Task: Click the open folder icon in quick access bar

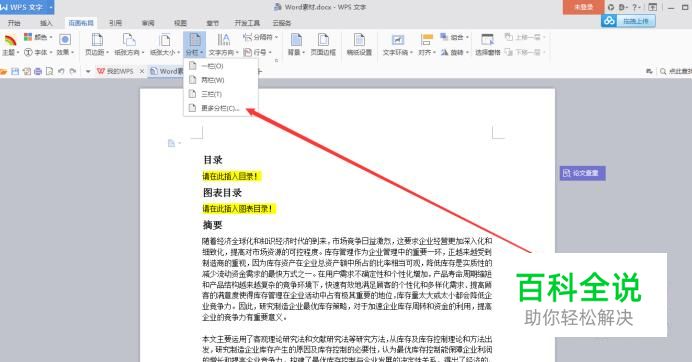Action: (x=4, y=71)
